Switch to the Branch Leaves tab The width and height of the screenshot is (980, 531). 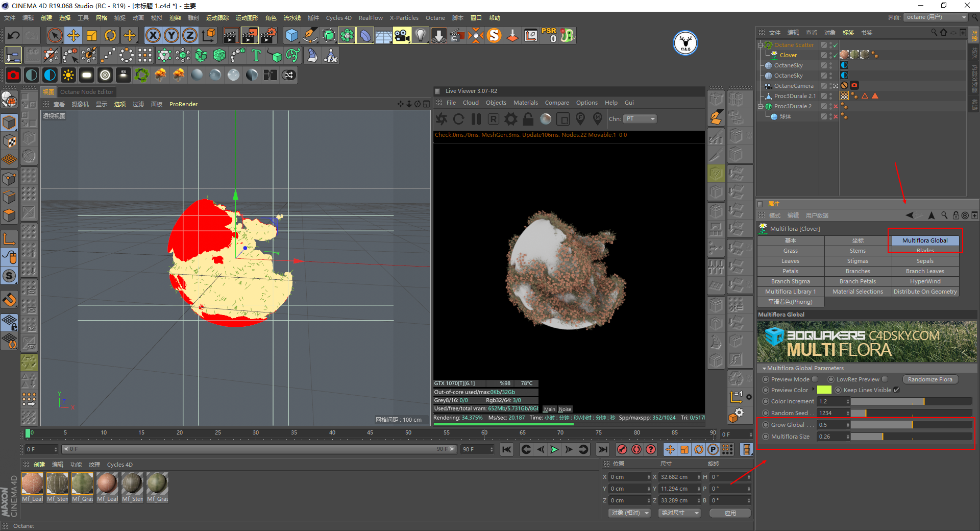[x=925, y=271]
